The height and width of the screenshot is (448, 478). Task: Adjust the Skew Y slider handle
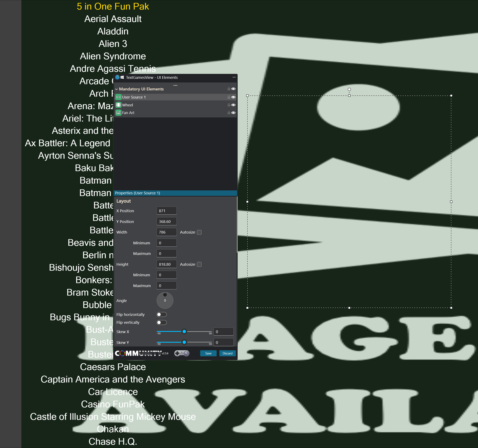184,342
